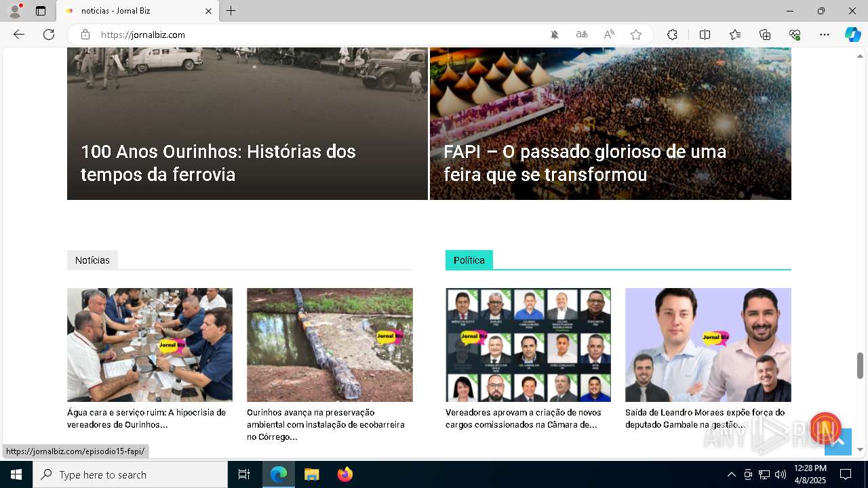Screen dimensions: 868x488
Task: Open Split screen view
Action: click(x=705, y=35)
